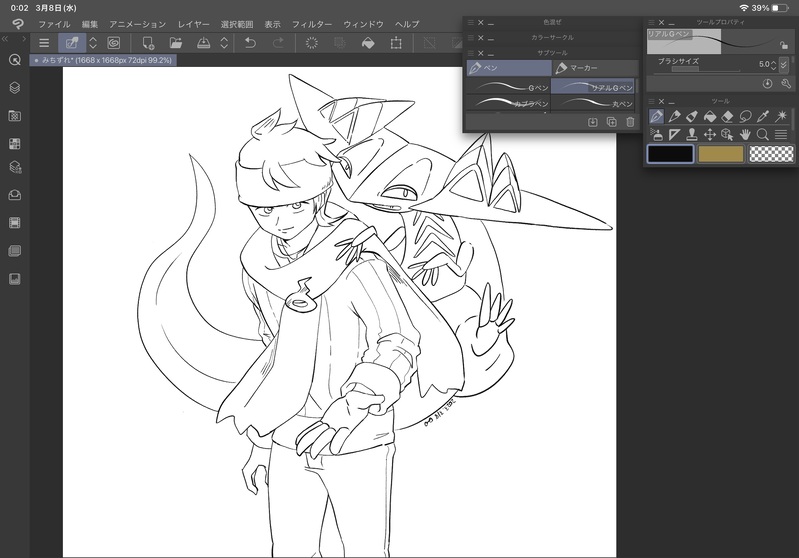
Task: Save the canvas with the save icon
Action: [203, 43]
